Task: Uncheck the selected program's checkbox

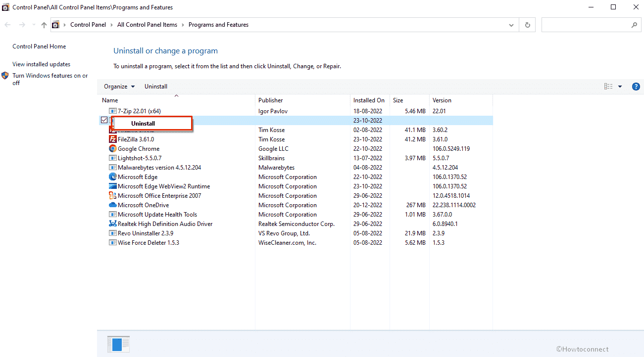Action: (104, 120)
